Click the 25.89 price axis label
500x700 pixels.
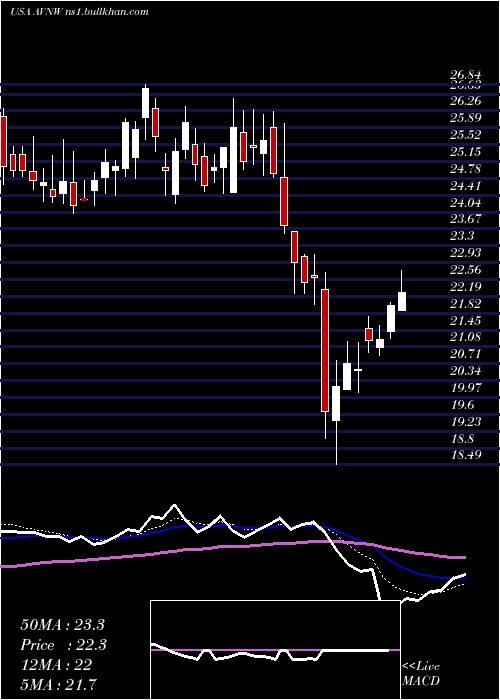coord(465,118)
